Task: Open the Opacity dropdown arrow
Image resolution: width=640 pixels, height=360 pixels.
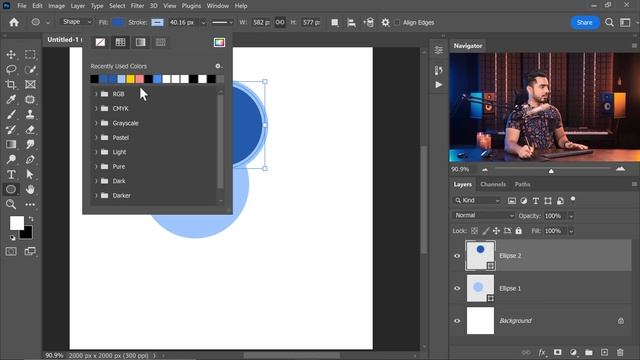Action: tap(571, 216)
